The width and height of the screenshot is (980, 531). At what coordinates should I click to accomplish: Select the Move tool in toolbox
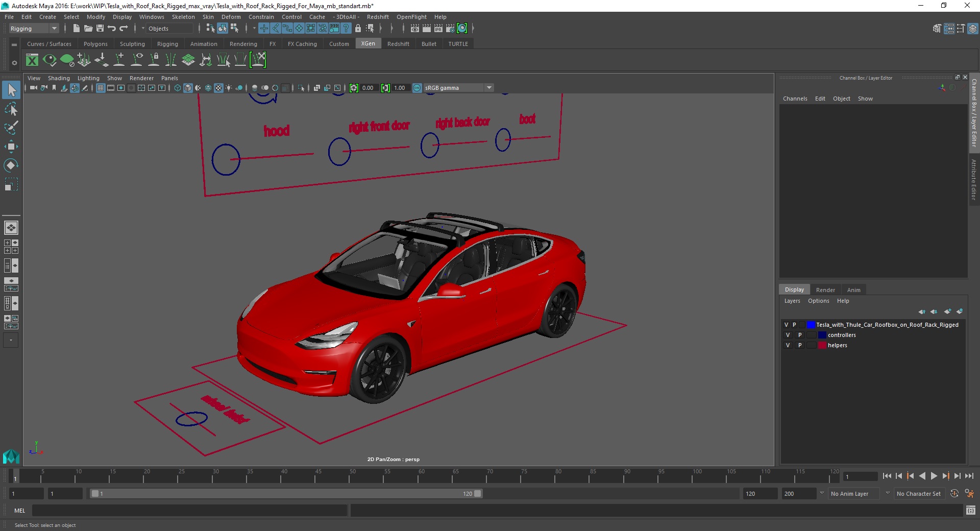point(11,147)
